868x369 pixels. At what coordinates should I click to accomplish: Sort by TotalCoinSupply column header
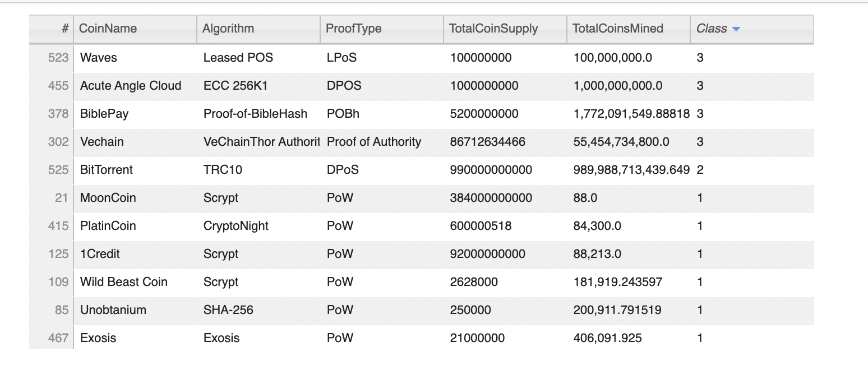click(505, 29)
